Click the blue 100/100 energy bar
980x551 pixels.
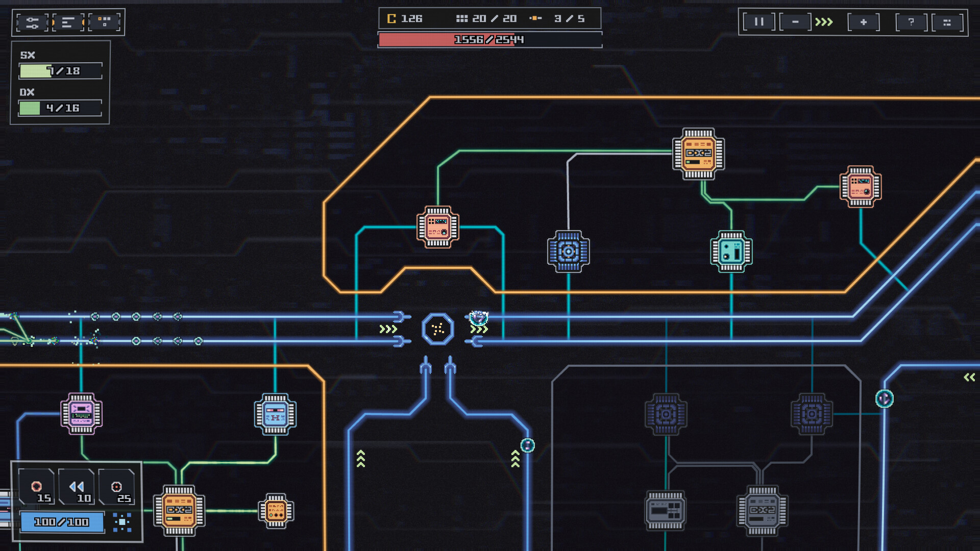pos(62,522)
